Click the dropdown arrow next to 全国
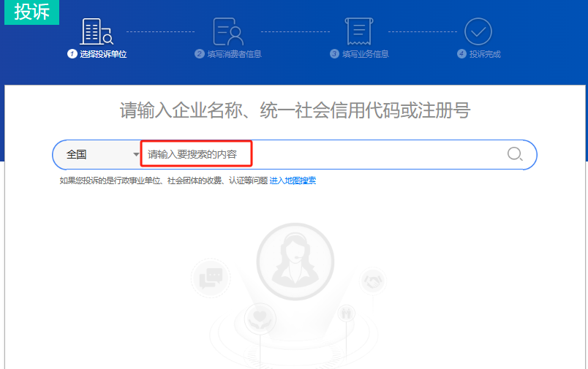This screenshot has height=369, width=588. coord(136,154)
